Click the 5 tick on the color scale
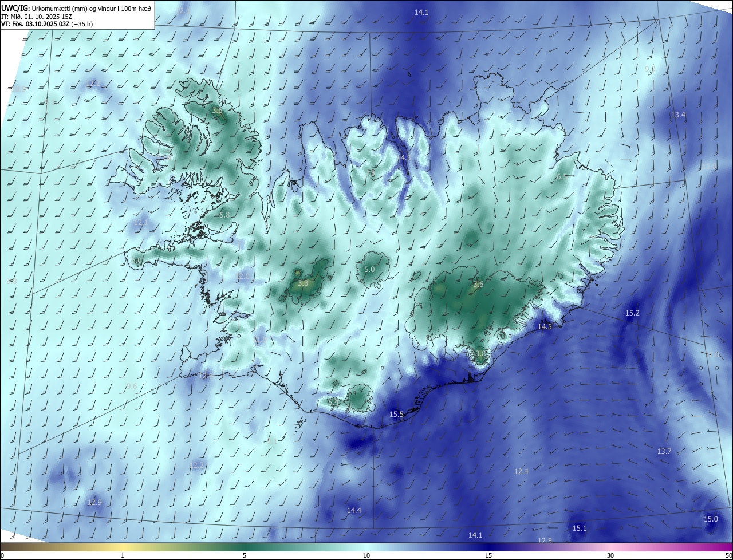 point(245,555)
